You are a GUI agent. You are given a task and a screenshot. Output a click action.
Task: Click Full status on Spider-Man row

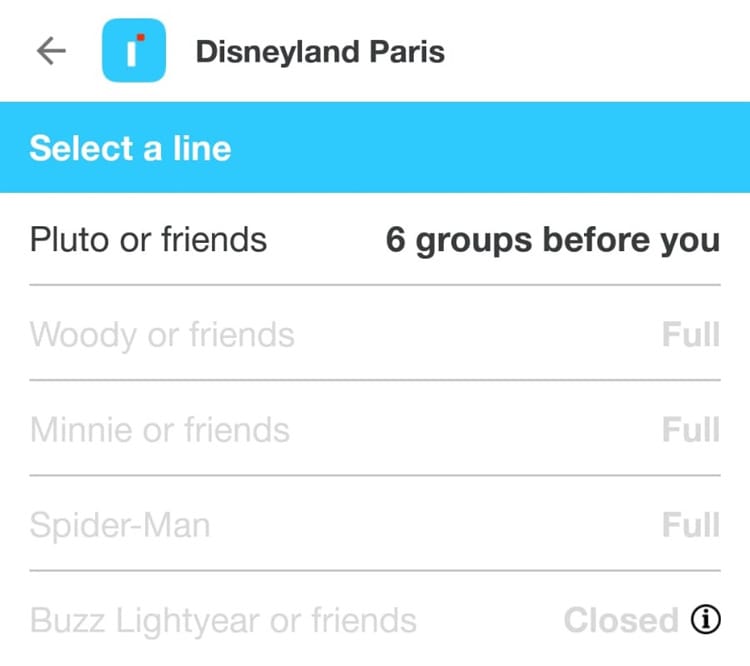(x=691, y=525)
